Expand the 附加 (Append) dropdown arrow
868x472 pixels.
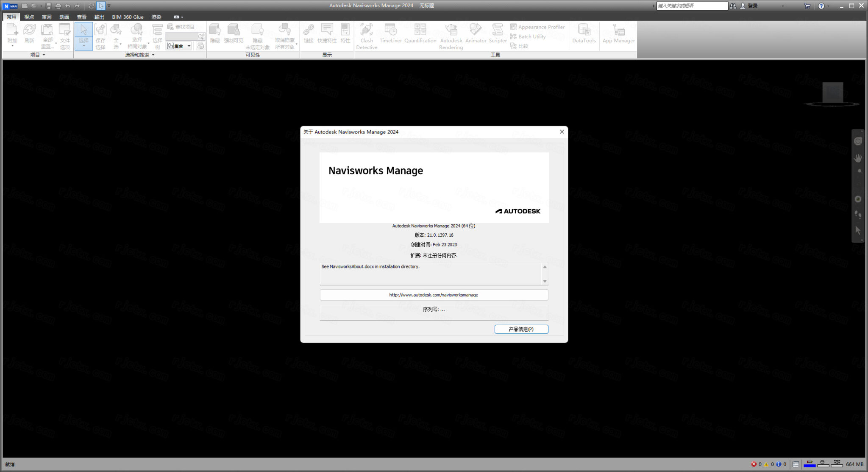pyautogui.click(x=12, y=45)
